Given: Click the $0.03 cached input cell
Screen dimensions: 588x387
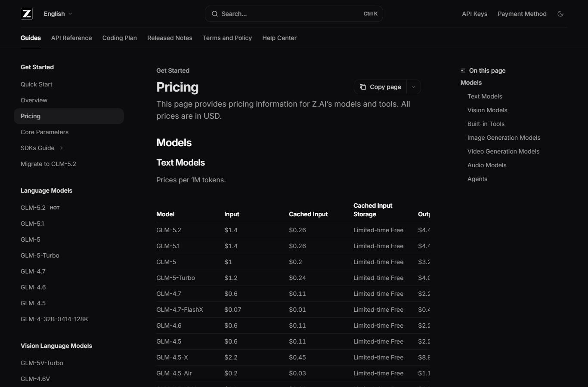Looking at the screenshot, I should pos(297,373).
